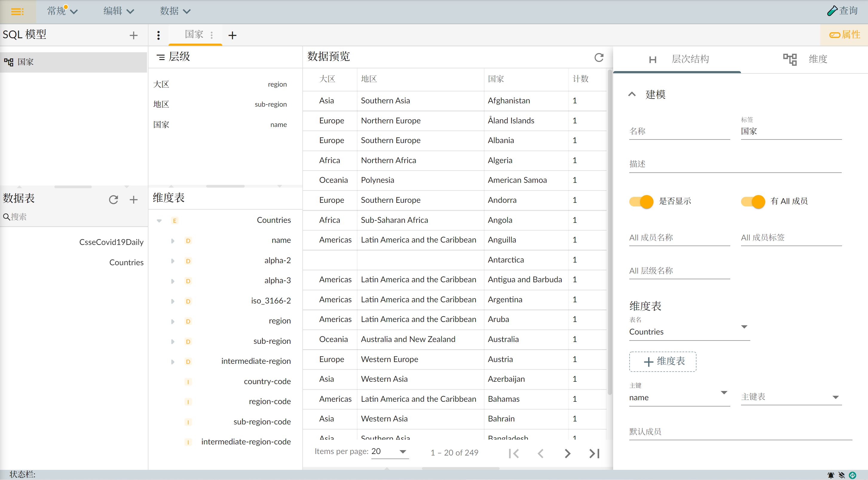The height and width of the screenshot is (480, 868).
Task: Go to the next page of results
Action: pos(567,453)
